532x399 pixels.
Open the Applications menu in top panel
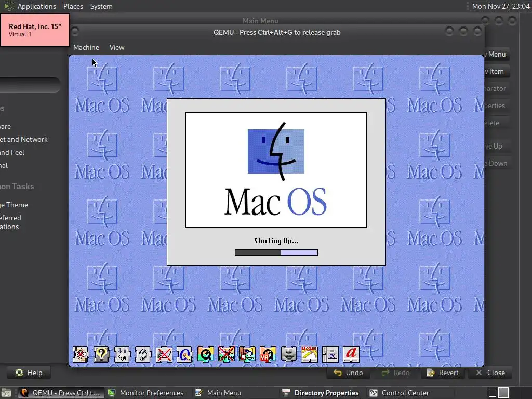click(x=37, y=6)
